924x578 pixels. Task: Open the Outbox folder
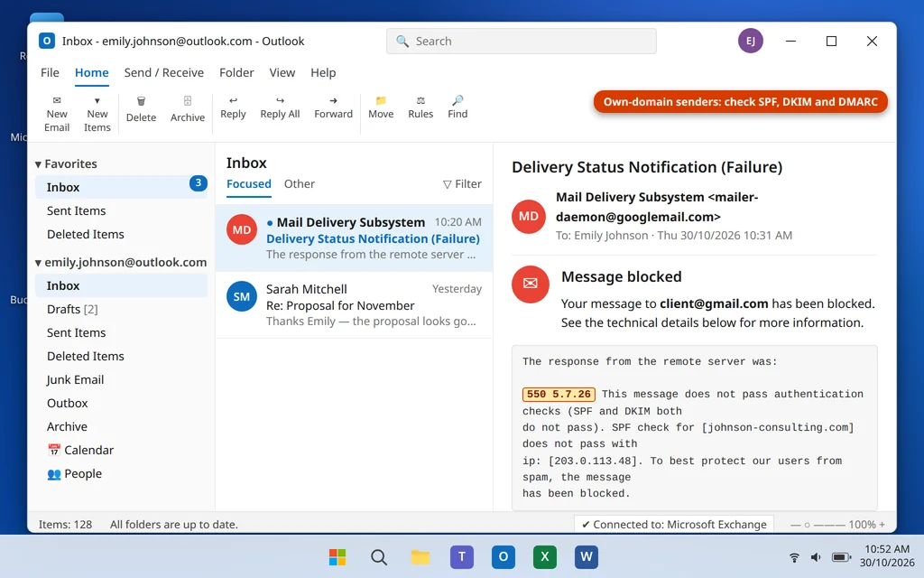[121, 404]
